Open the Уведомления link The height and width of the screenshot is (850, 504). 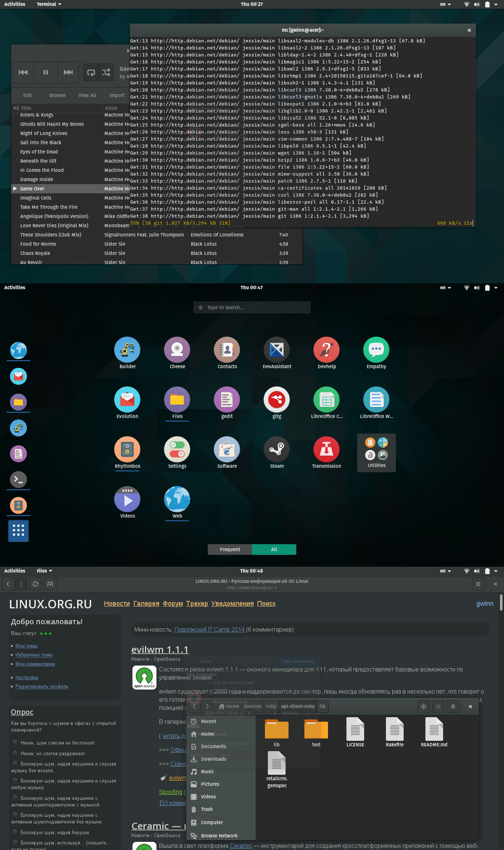232,604
